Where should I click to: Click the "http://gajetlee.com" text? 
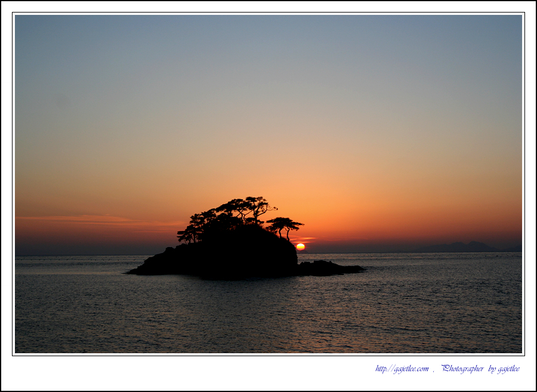402,369
